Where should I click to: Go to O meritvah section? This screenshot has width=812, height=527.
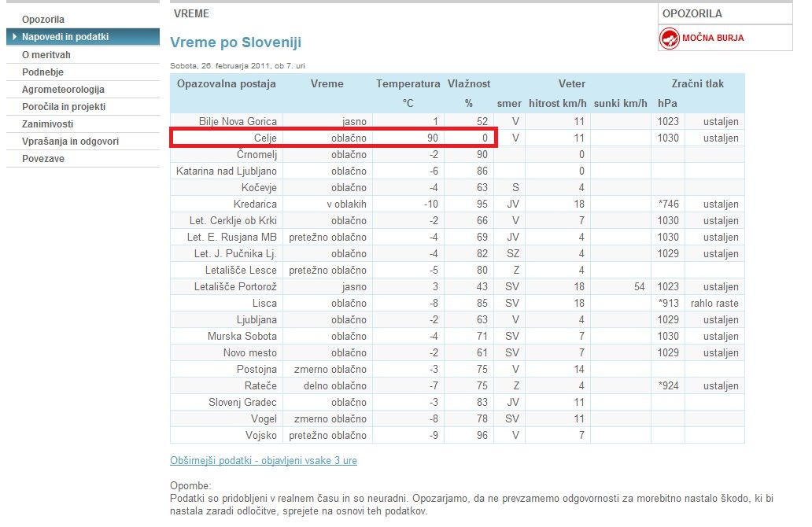[x=46, y=55]
